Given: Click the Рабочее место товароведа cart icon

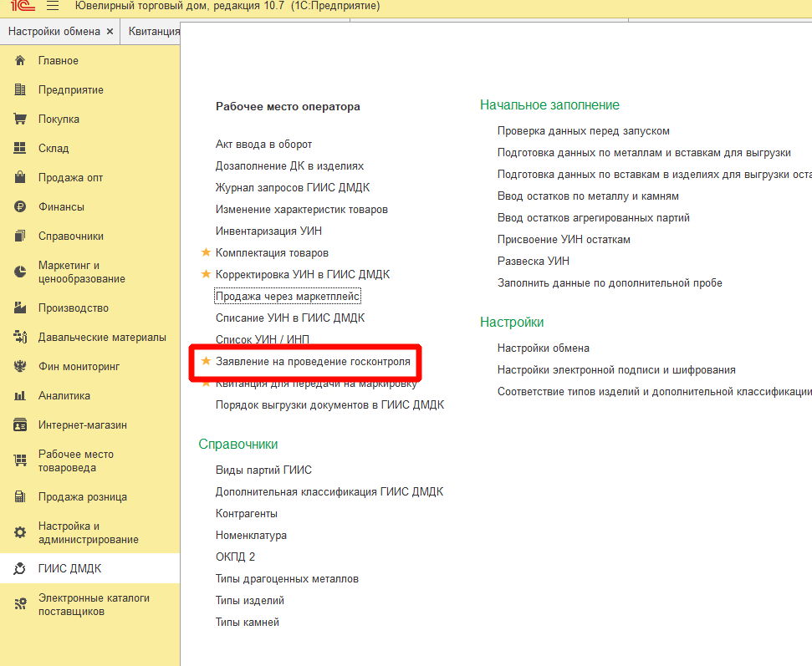Looking at the screenshot, I should click(20, 460).
